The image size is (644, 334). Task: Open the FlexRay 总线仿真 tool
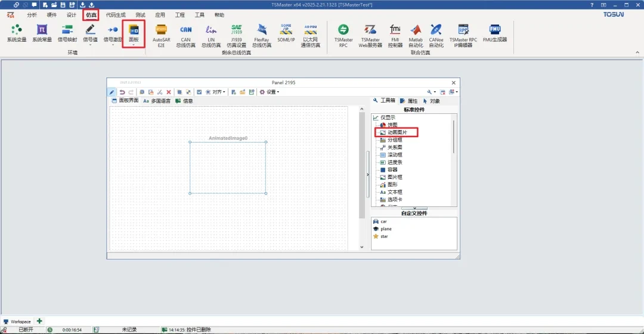pyautogui.click(x=261, y=33)
